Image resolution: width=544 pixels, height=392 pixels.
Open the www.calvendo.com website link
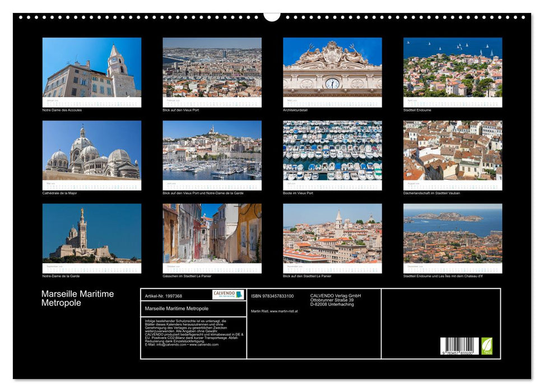click(204, 346)
